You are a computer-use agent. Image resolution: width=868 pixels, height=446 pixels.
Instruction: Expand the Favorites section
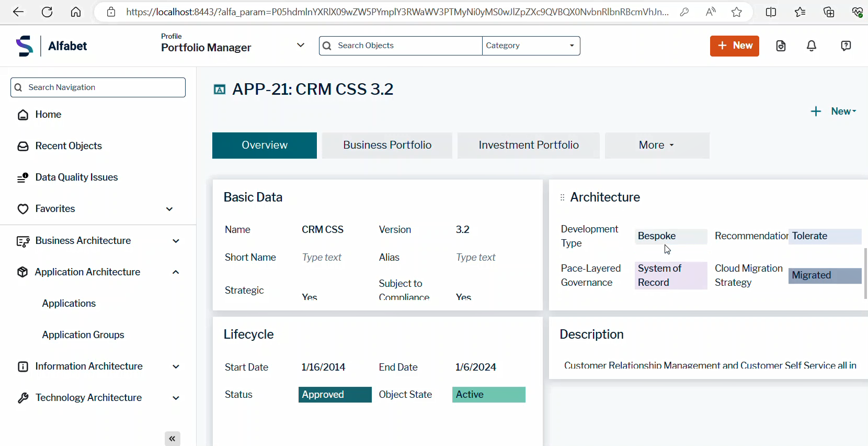(x=169, y=209)
